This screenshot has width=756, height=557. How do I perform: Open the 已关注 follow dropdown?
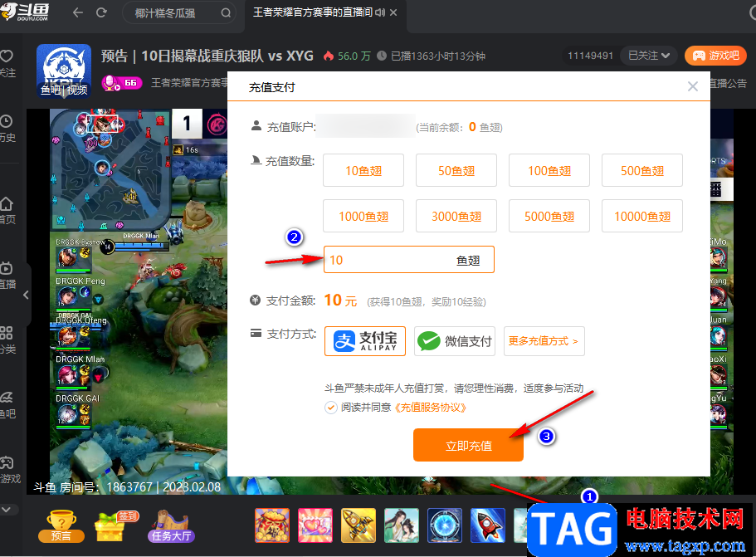649,56
